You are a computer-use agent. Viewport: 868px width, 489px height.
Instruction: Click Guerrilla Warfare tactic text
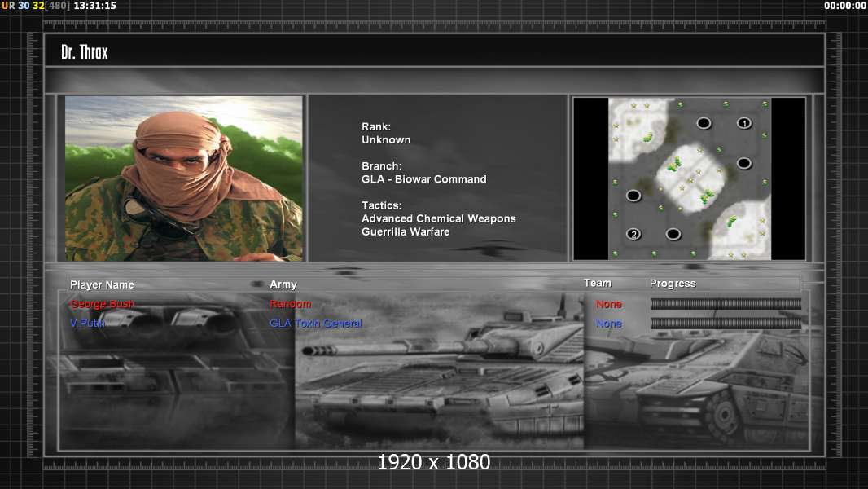point(406,232)
